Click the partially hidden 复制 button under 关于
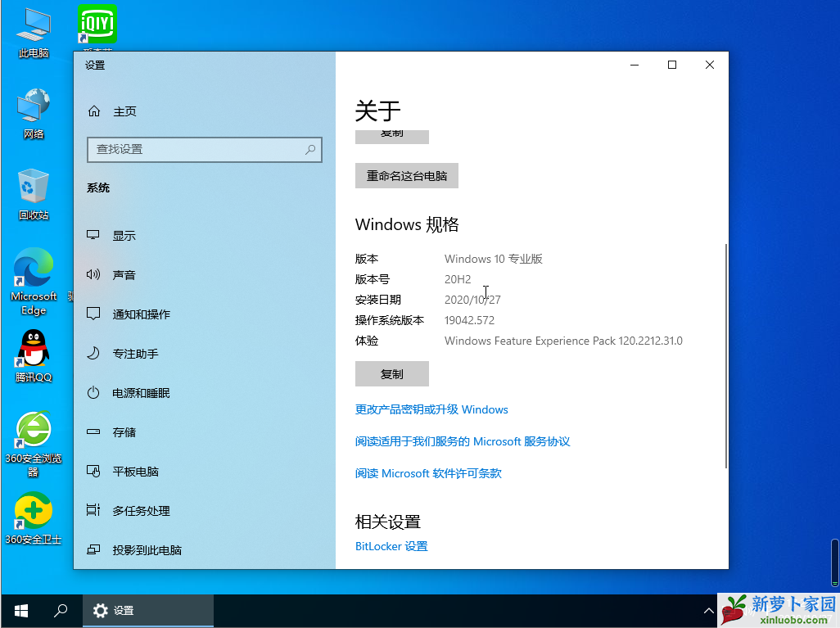This screenshot has width=840, height=628. click(391, 137)
